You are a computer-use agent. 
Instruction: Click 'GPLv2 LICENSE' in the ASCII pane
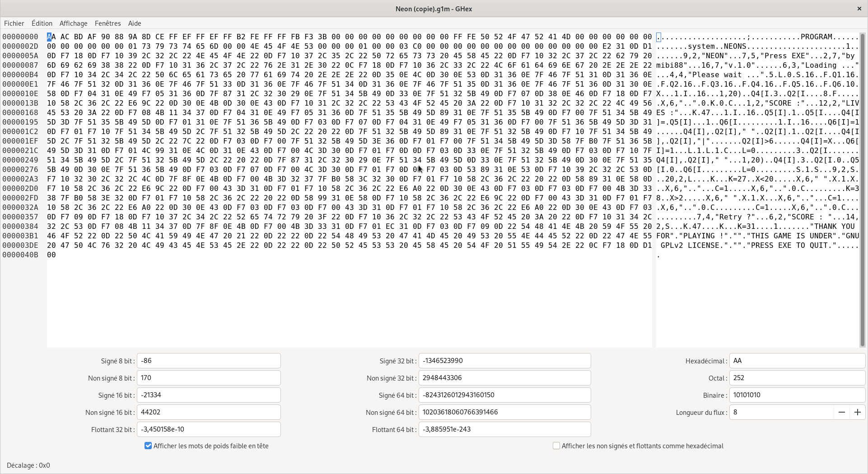click(690, 246)
